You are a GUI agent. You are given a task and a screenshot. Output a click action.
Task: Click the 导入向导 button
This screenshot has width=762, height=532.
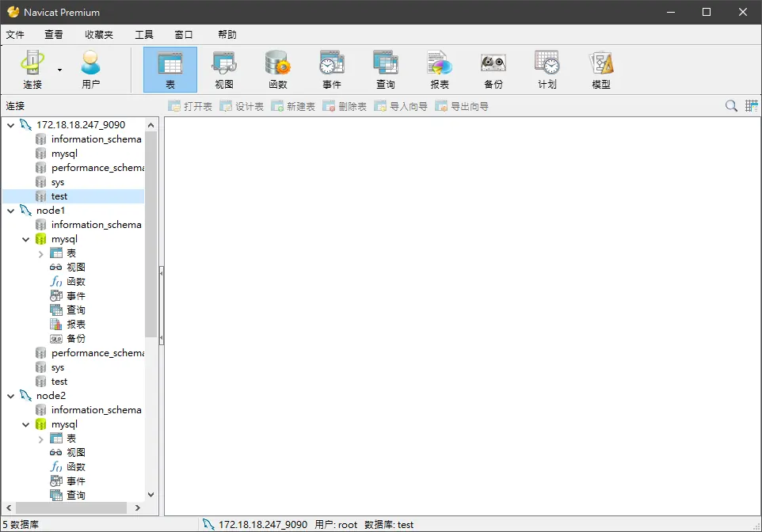tap(401, 106)
